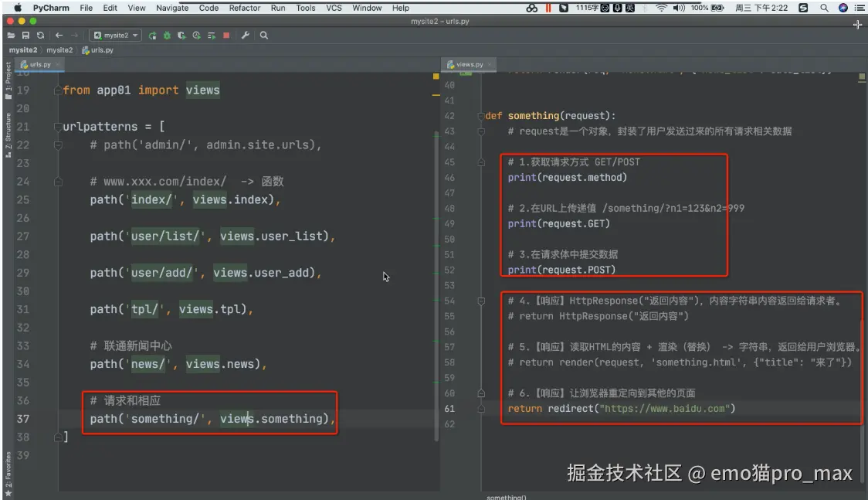Click line number 37 in urls.py gutter
Screen dimensions: 868x500
point(22,419)
